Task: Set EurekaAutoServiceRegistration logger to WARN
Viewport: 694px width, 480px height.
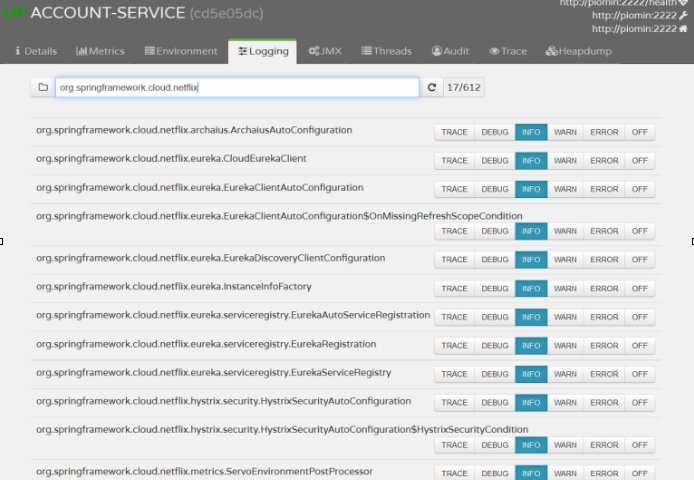Action: coord(565,317)
